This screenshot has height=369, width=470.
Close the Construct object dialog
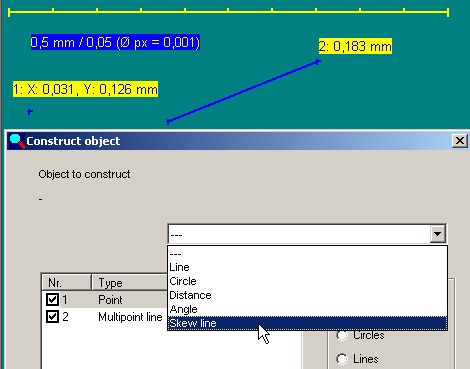[x=460, y=141]
